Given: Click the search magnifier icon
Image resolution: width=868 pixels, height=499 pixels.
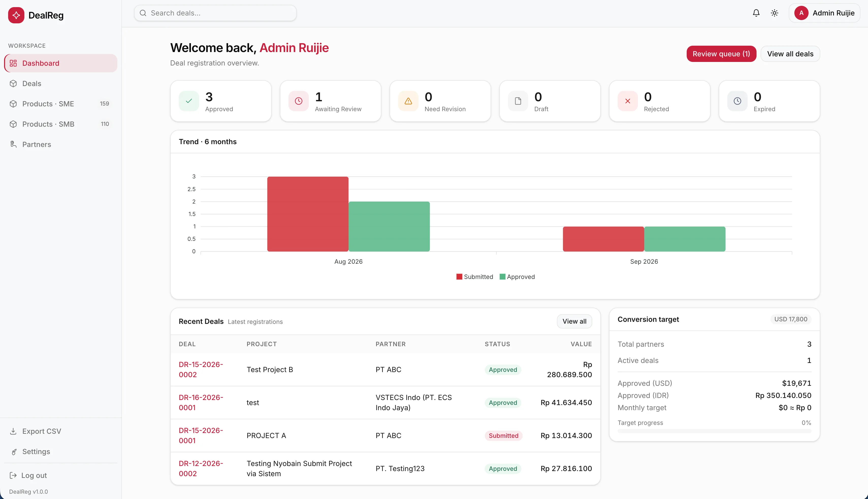Looking at the screenshot, I should click(x=143, y=13).
